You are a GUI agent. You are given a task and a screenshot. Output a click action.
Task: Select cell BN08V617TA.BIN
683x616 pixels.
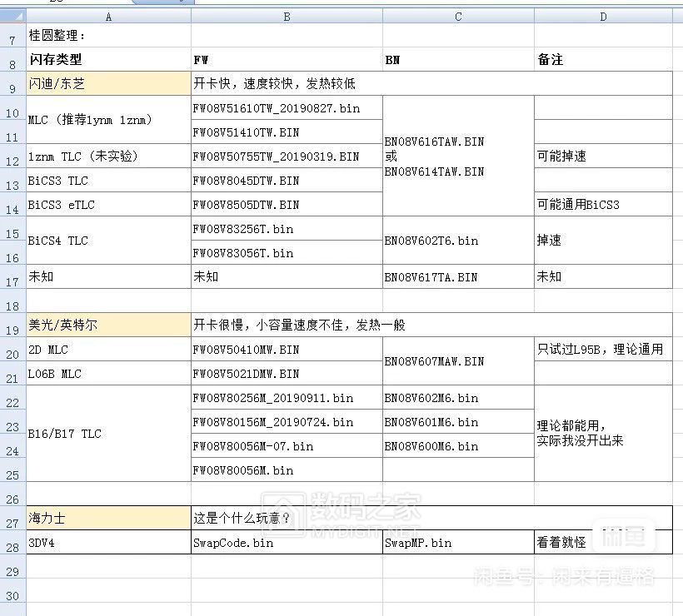pyautogui.click(x=458, y=276)
